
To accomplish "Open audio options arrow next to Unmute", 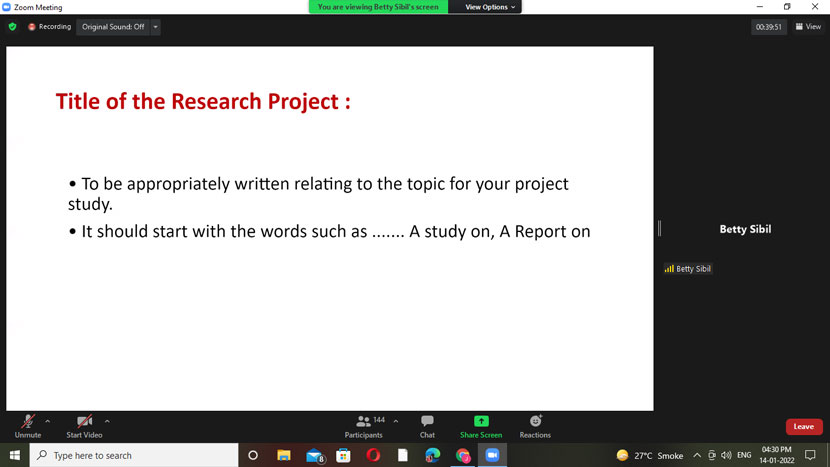I will click(x=48, y=421).
